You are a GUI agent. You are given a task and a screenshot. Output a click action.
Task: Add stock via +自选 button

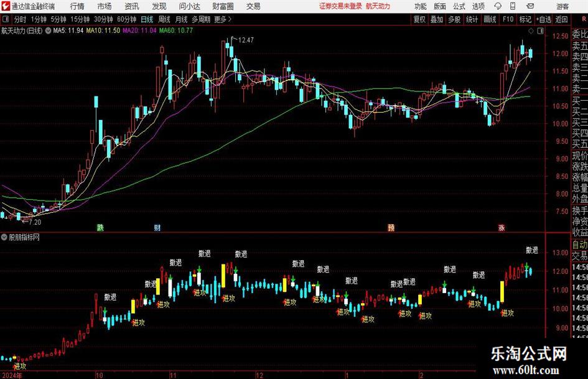tap(543, 19)
